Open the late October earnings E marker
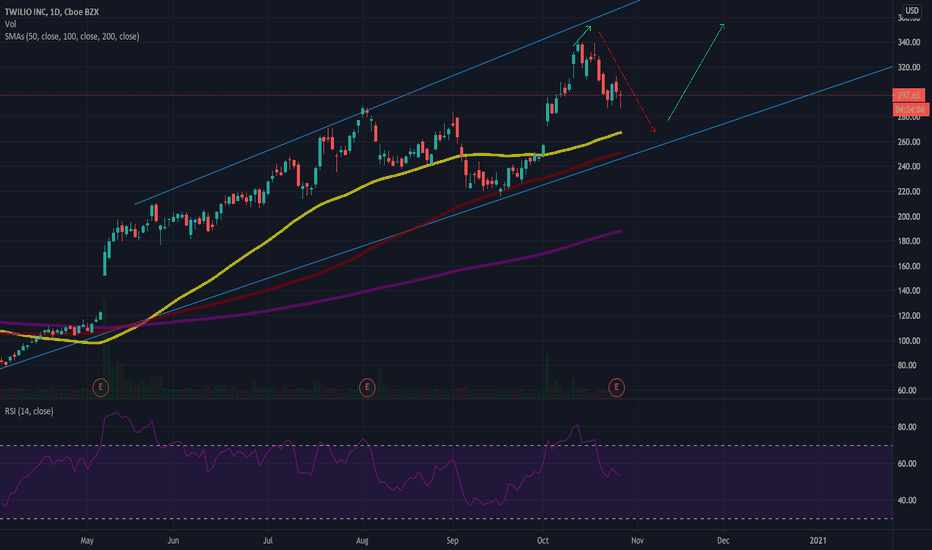The height and width of the screenshot is (550, 932). (616, 388)
